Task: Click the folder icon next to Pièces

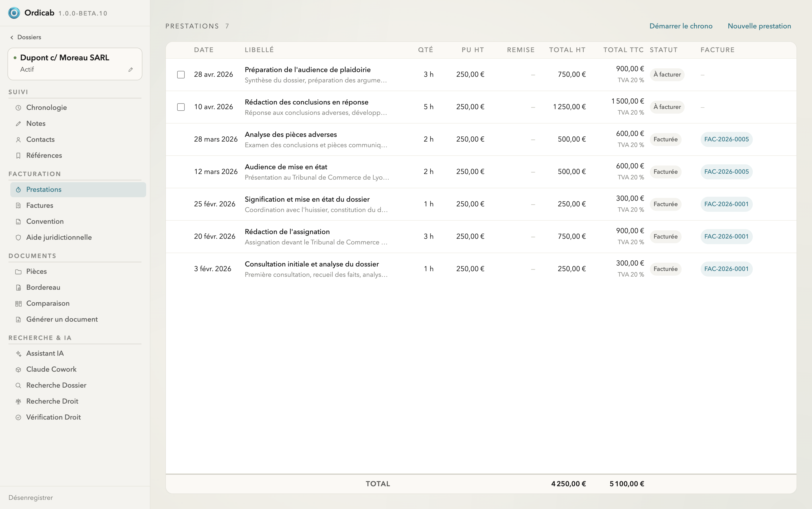Action: point(19,272)
